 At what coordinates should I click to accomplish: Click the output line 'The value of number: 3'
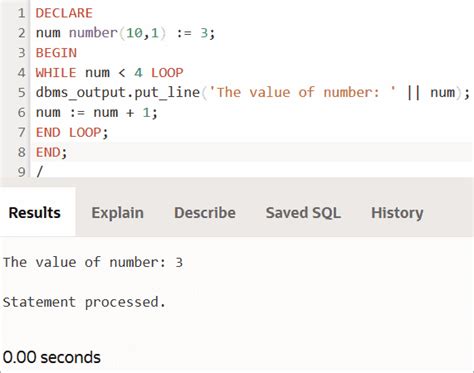(93, 262)
